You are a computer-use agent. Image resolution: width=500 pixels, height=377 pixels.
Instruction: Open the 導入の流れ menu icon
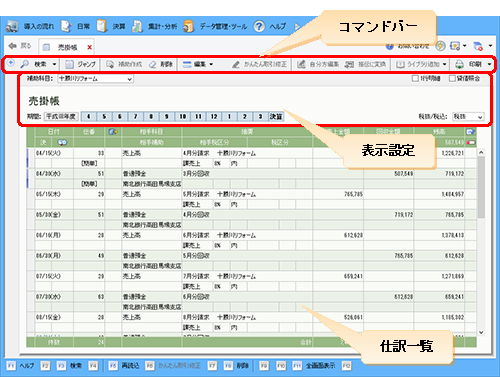point(12,26)
